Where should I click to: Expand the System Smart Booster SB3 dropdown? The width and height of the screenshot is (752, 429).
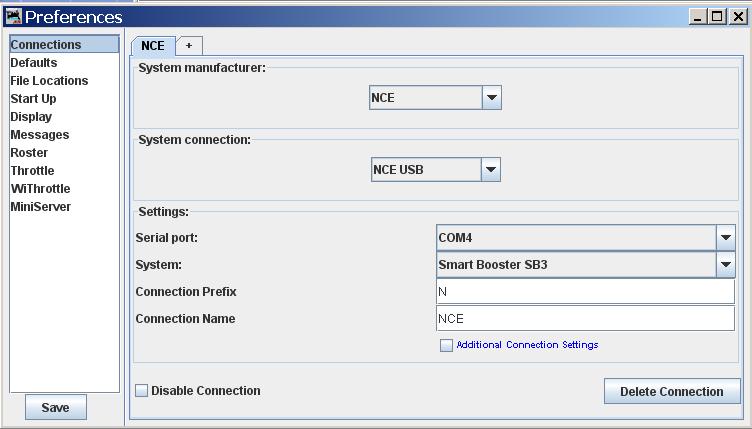(586, 265)
